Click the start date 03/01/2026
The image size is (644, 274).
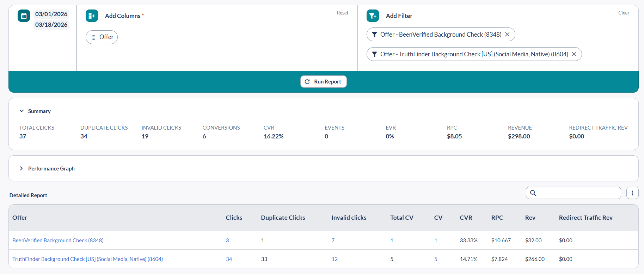(x=51, y=14)
